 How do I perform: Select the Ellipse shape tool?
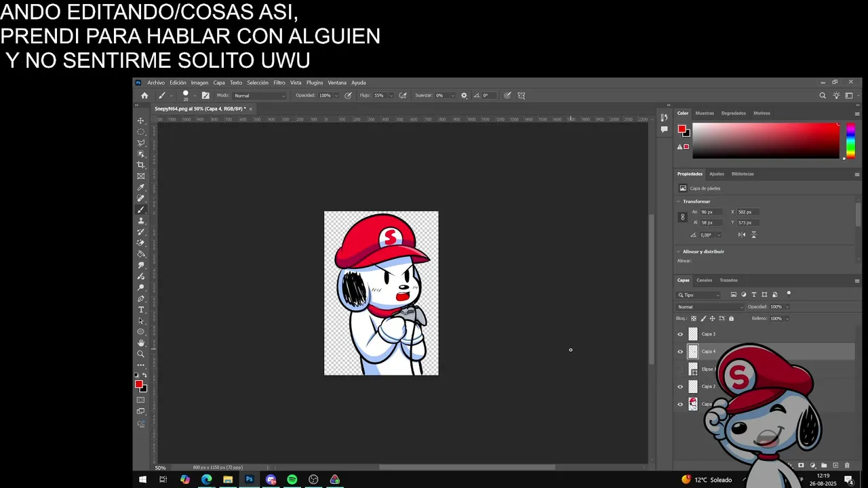tap(141, 331)
